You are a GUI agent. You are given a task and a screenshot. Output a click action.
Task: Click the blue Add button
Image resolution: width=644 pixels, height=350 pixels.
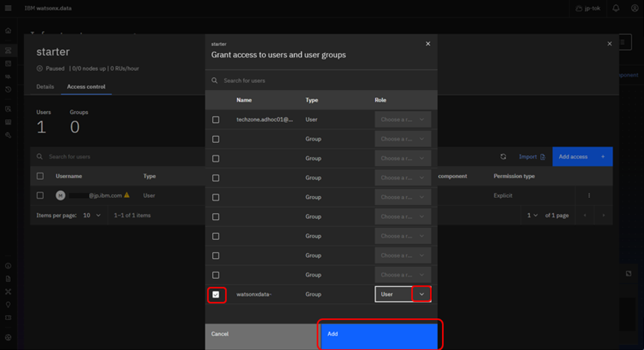tap(379, 334)
